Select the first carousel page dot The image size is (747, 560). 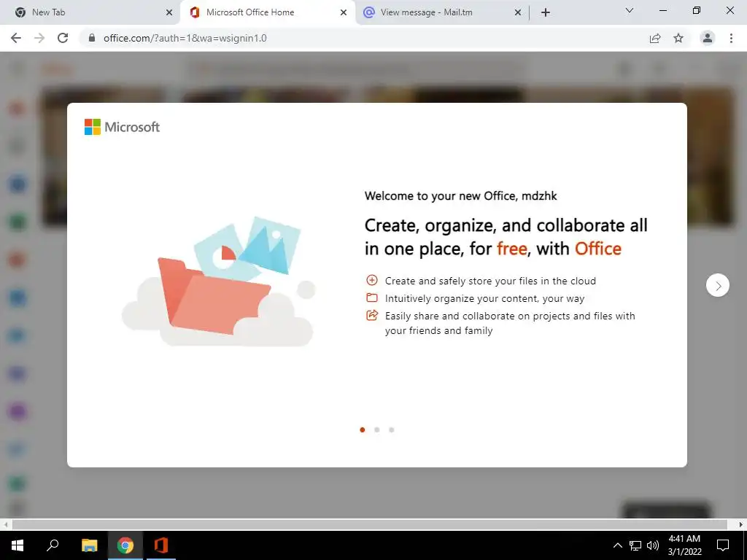point(363,430)
